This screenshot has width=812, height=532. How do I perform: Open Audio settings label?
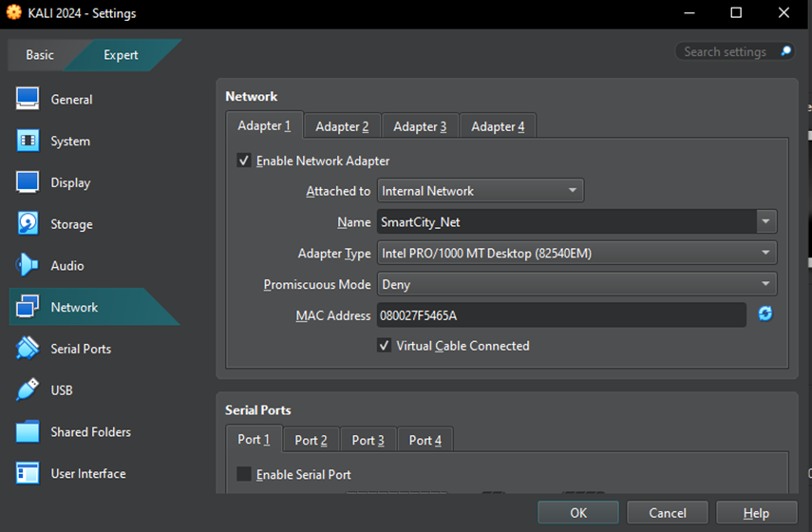[67, 266]
